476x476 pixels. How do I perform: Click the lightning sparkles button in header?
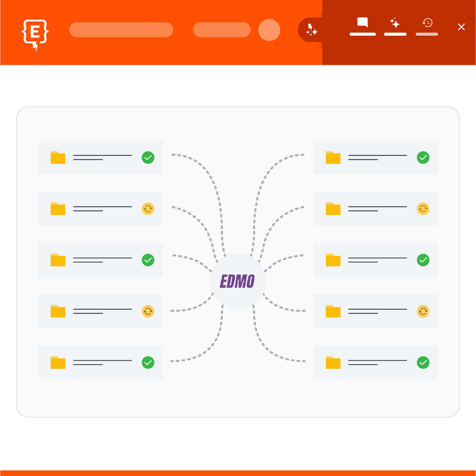pyautogui.click(x=311, y=30)
